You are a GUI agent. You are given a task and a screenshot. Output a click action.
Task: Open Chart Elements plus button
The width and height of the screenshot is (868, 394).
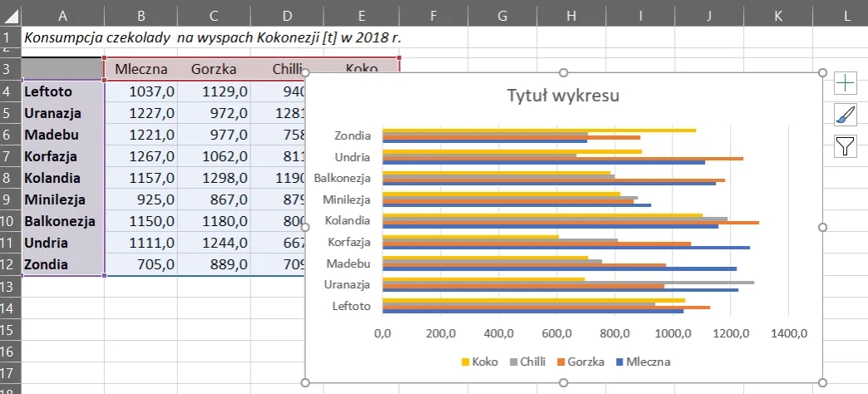[x=845, y=83]
